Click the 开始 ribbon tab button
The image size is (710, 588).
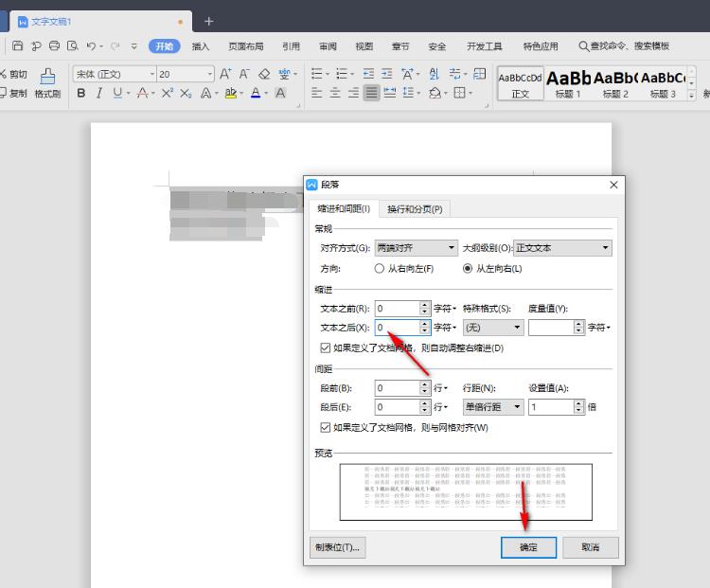165,46
